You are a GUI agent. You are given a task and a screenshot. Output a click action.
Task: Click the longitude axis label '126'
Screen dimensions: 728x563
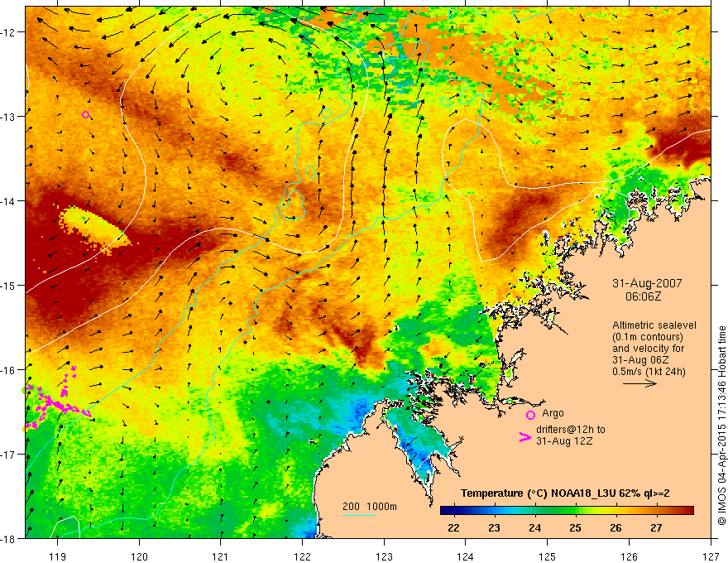629,556
